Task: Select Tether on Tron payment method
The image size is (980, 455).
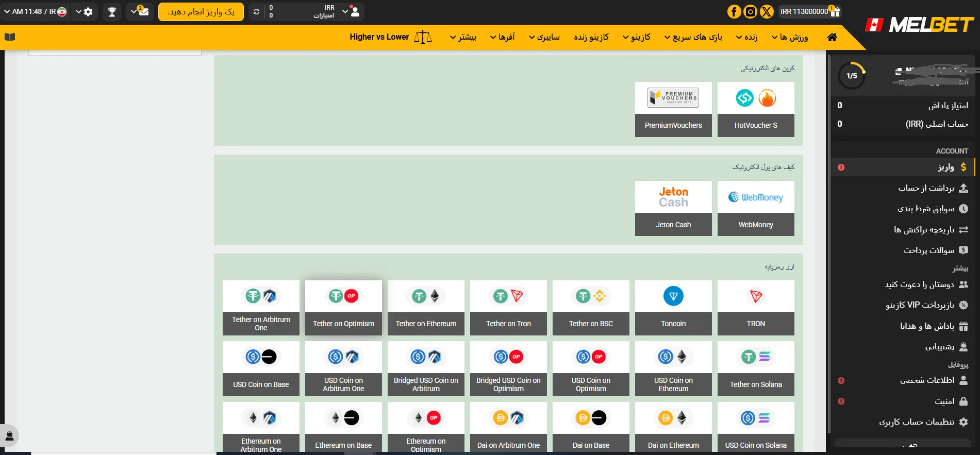Action: [x=508, y=308]
